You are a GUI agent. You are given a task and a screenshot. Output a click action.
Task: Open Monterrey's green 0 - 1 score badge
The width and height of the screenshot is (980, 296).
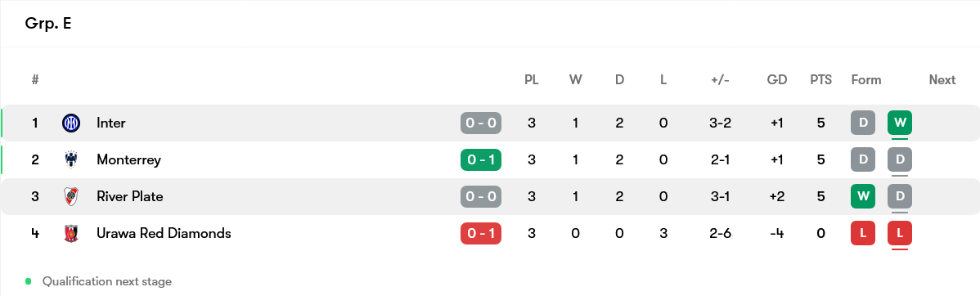tap(481, 160)
